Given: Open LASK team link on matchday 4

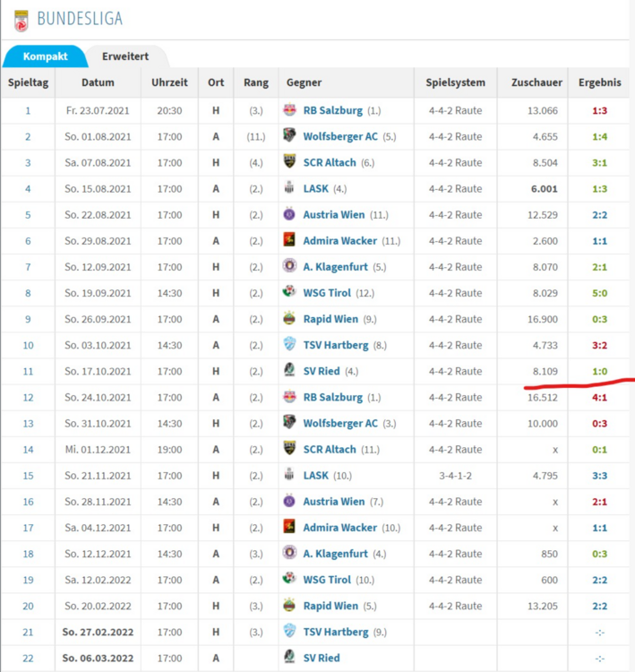Looking at the screenshot, I should tap(316, 188).
